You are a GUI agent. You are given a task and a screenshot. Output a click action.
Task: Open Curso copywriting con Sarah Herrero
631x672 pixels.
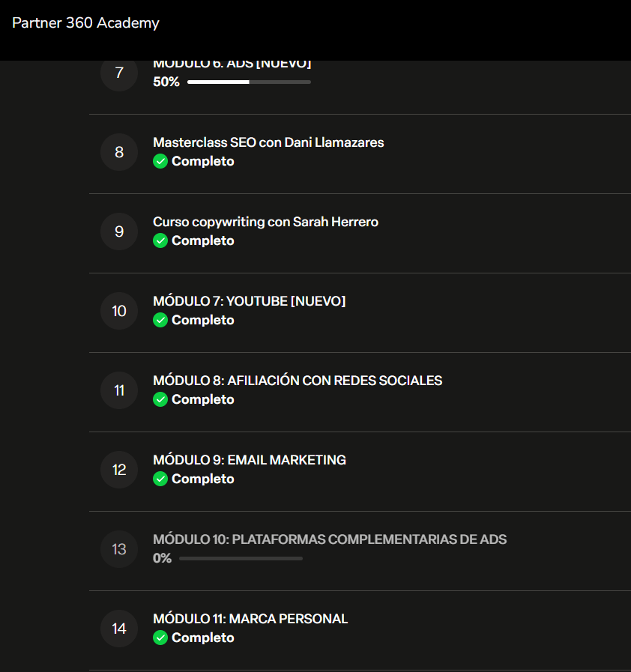[266, 222]
